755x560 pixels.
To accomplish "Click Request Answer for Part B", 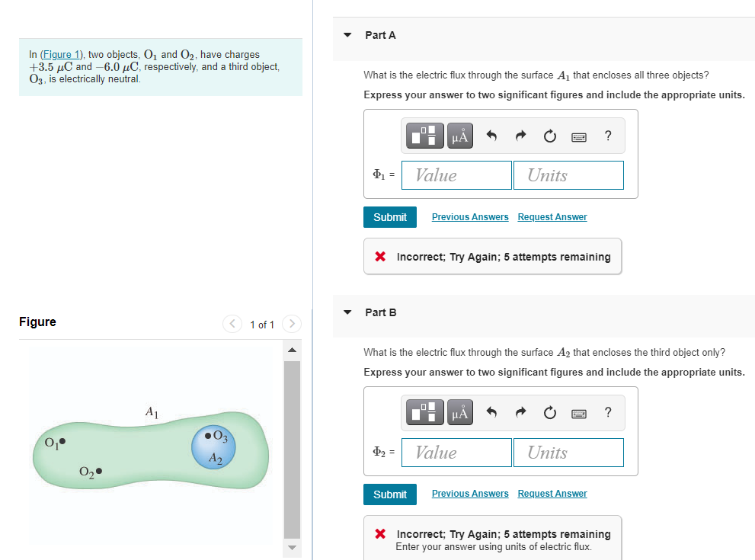I will (x=552, y=493).
